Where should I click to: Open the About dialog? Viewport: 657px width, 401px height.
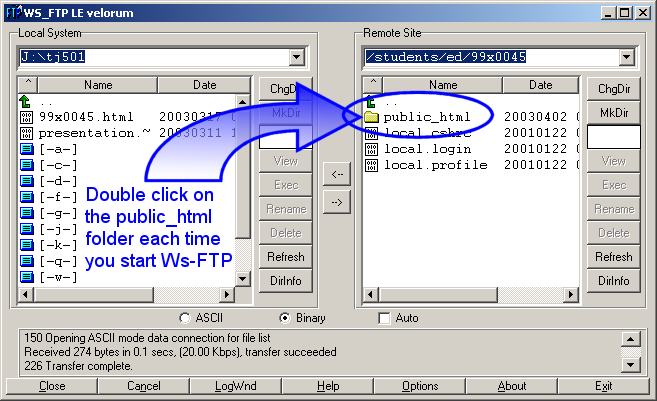click(x=512, y=386)
